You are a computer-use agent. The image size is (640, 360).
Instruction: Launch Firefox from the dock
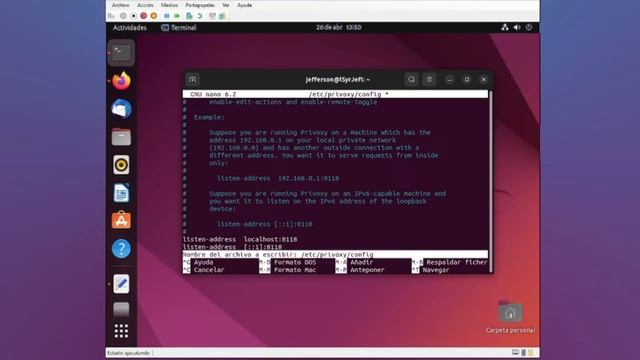(x=121, y=81)
